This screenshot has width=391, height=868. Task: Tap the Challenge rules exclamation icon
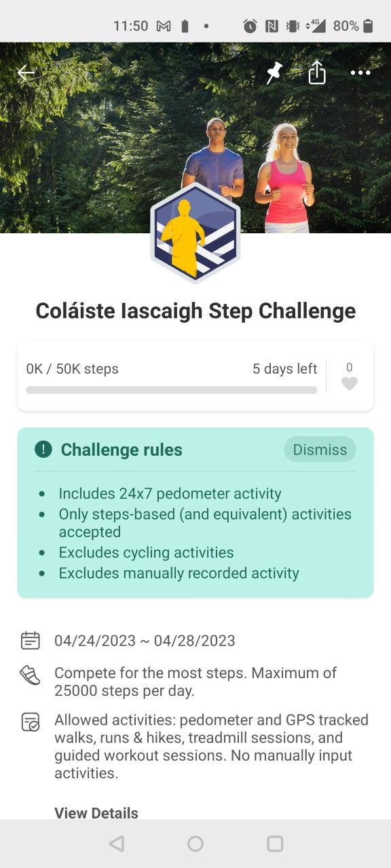(43, 449)
